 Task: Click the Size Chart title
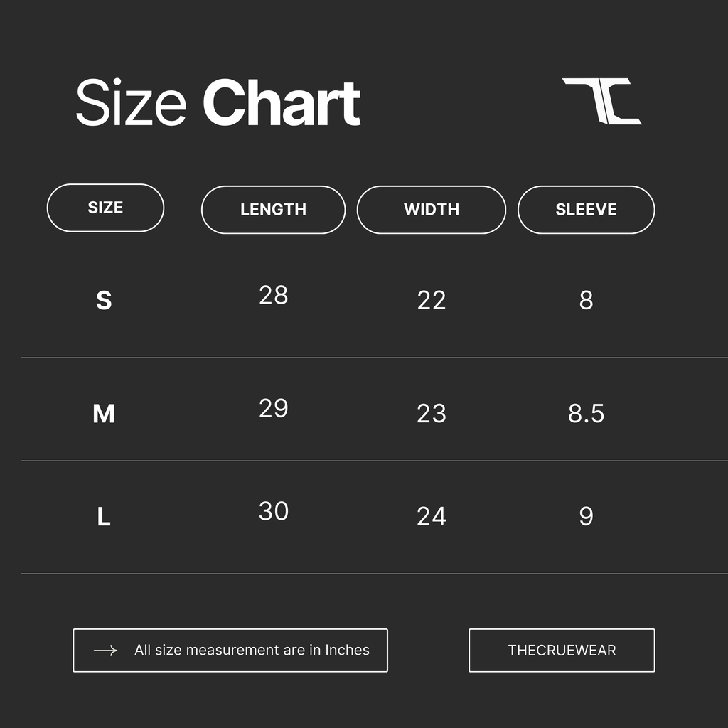[218, 104]
